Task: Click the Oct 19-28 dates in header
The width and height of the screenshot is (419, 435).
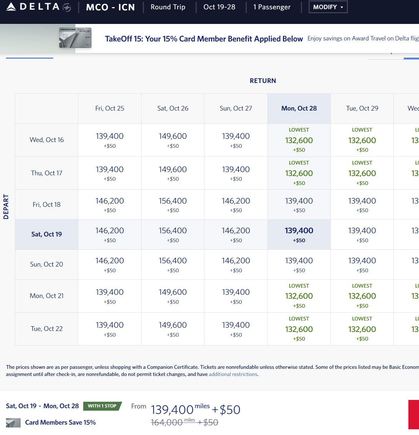Action: [219, 7]
